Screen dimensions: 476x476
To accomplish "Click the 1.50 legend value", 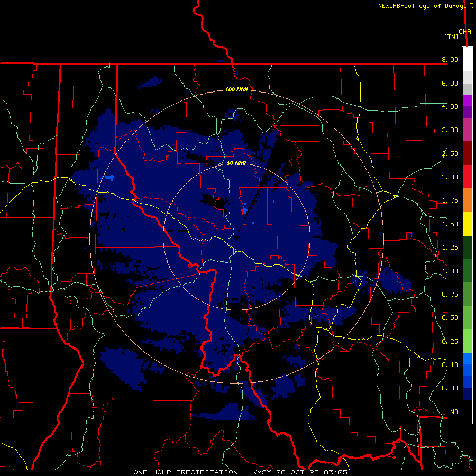I will pos(450,224).
